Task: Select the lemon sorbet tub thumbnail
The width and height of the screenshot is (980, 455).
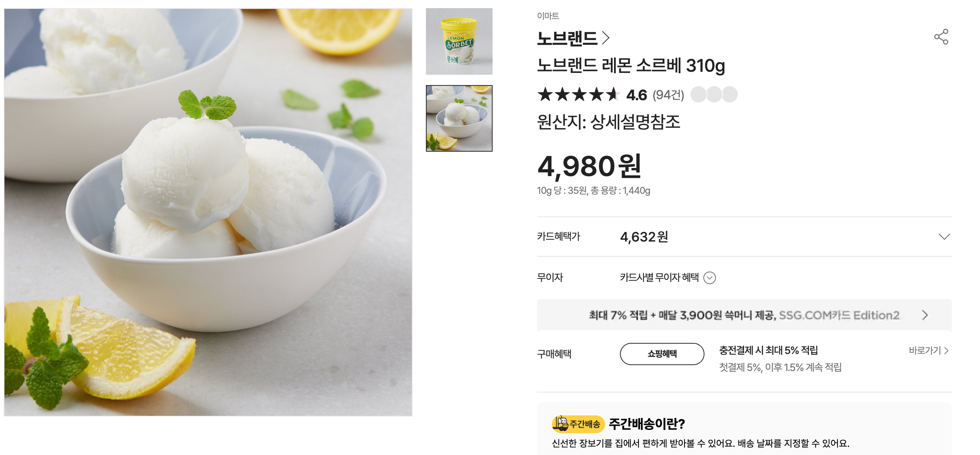Action: pyautogui.click(x=459, y=43)
